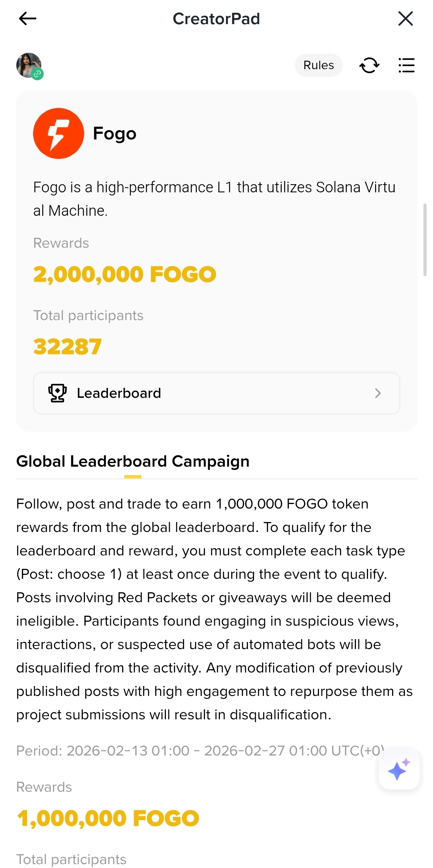Screen dimensions: 433x868
Task: Select the Global Leaderboard Campaign tab
Action: (133, 462)
